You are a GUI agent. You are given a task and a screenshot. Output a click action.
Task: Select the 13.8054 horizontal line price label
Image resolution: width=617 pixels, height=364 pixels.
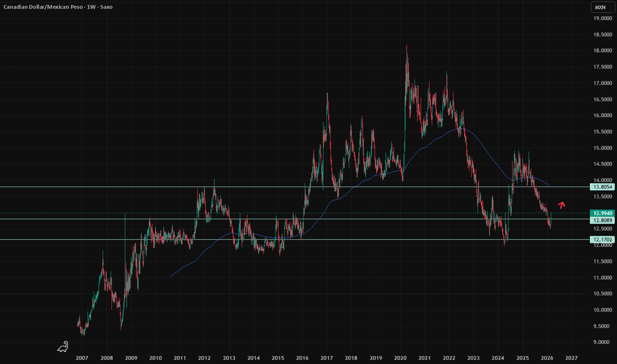click(x=602, y=187)
